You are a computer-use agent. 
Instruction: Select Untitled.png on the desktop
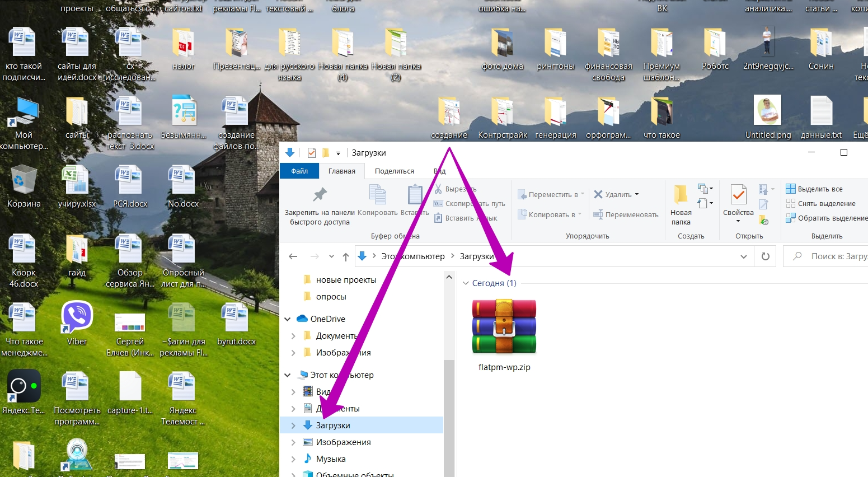(768, 118)
